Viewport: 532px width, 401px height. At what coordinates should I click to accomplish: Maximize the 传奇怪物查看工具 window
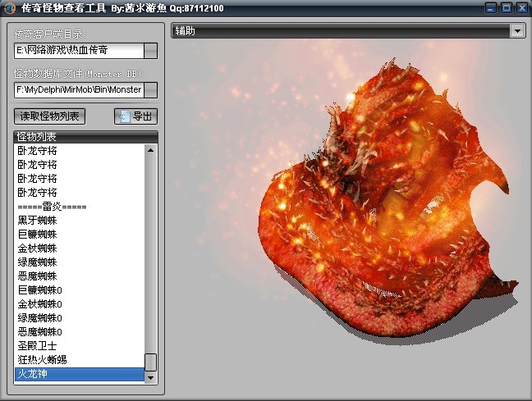tap(506, 8)
